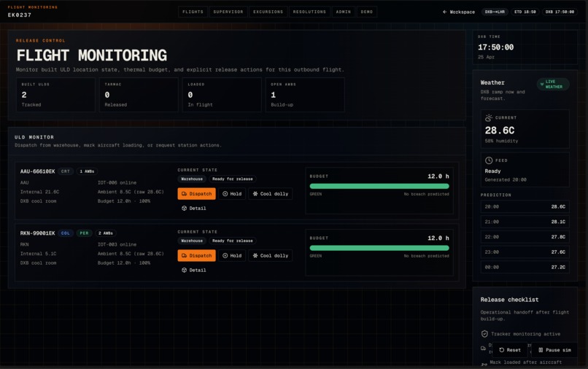
Task: Click the heart icon in LIVE WEATHER badge
Action: coord(541,85)
